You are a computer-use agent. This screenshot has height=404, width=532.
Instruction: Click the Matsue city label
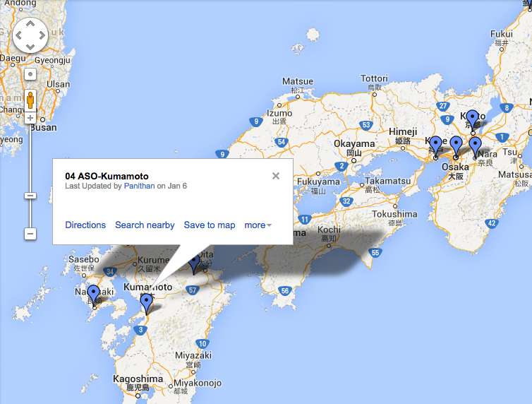click(x=298, y=81)
